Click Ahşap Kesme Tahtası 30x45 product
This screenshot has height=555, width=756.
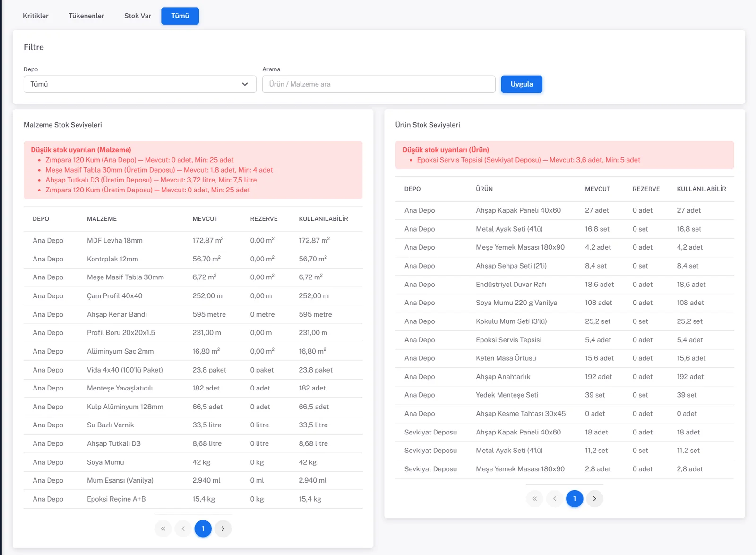click(x=521, y=414)
